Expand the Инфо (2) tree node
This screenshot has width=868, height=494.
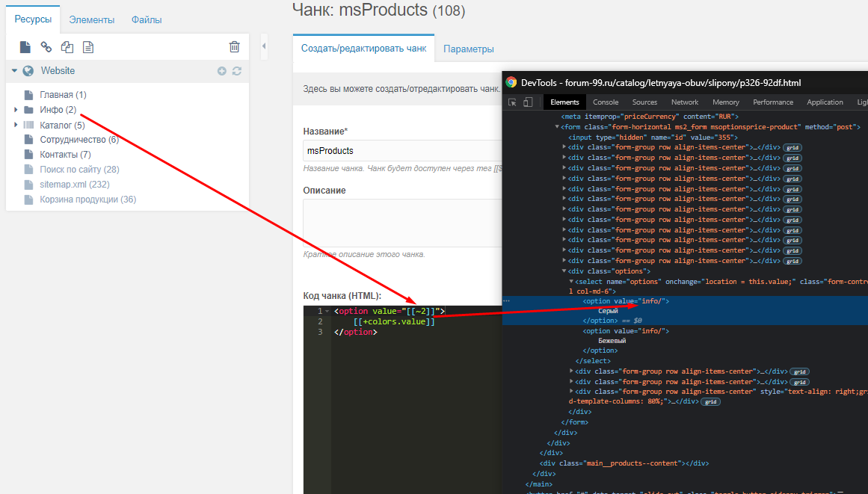[16, 110]
